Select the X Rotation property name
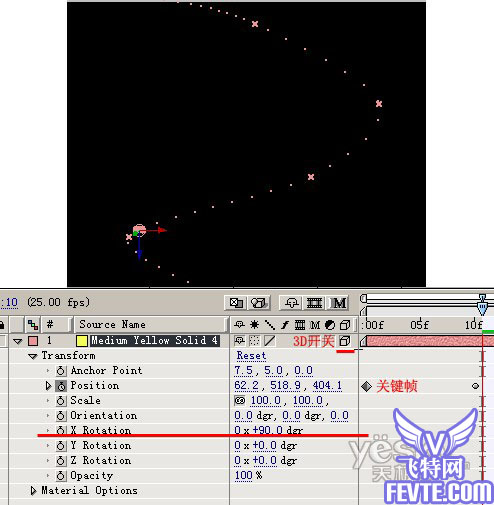This screenshot has width=494, height=505. click(x=101, y=430)
